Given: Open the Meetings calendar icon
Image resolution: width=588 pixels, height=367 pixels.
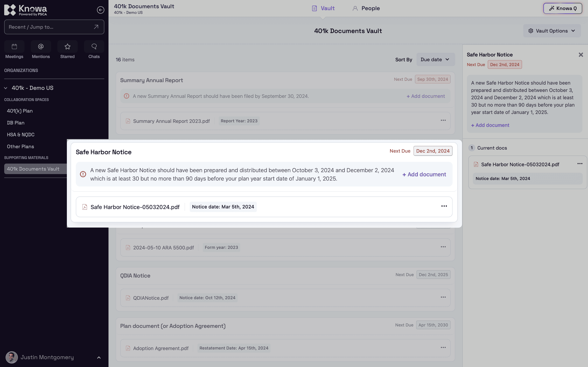Looking at the screenshot, I should (x=14, y=47).
